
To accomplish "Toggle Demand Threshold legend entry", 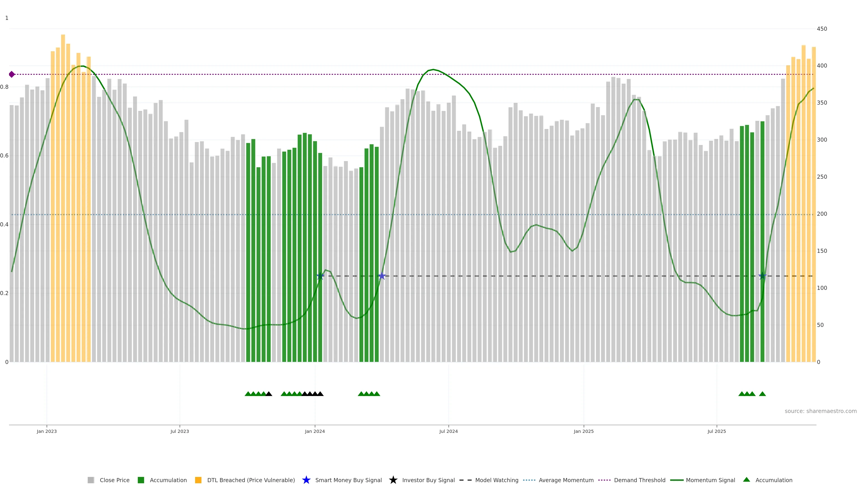I will pos(639,480).
